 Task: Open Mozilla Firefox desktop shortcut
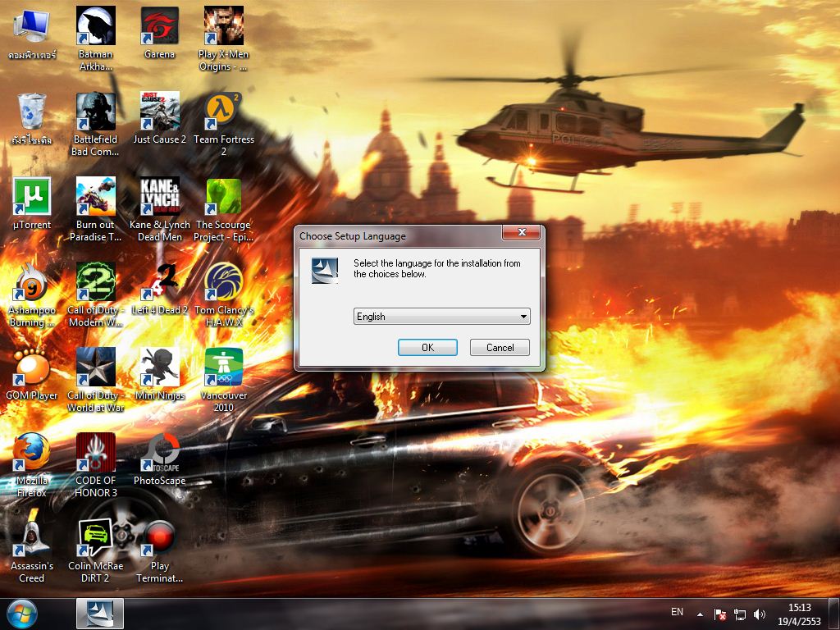click(31, 465)
